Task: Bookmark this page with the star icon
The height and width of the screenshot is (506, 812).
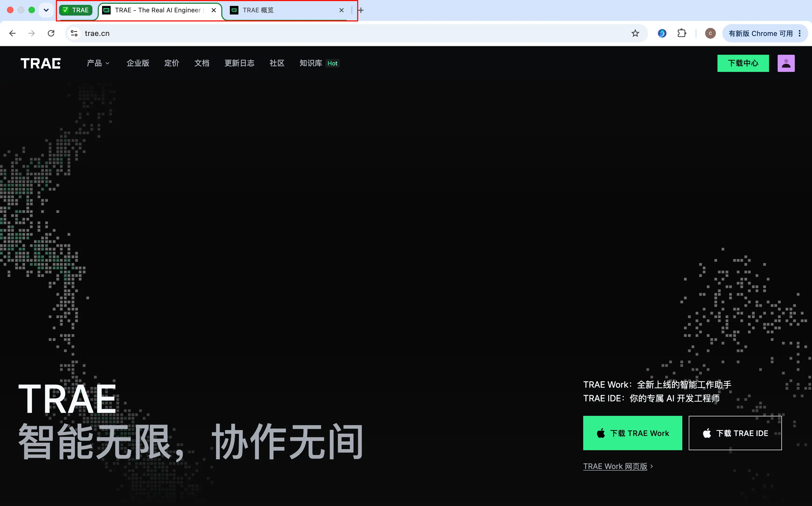Action: coord(635,34)
